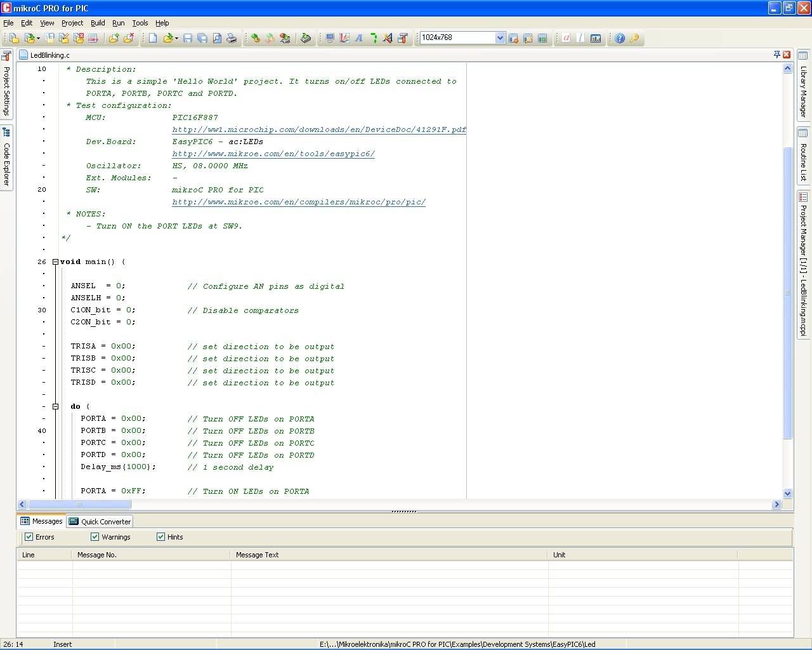Click the Print icon
The height and width of the screenshot is (650, 812).
pos(232,38)
